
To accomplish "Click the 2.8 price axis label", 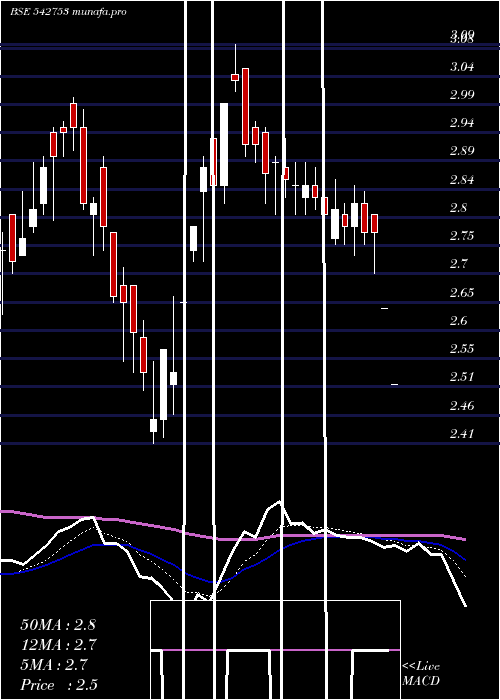I will pyautogui.click(x=459, y=208).
